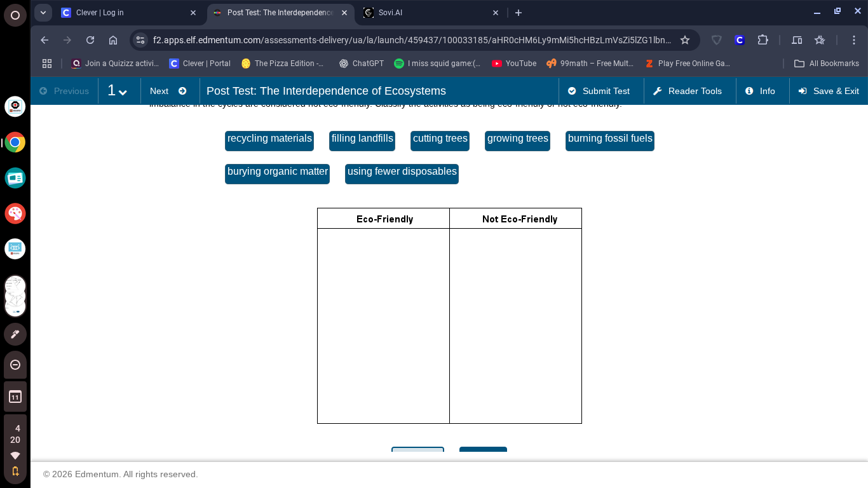Open the ChatGPT bookmark

point(361,63)
